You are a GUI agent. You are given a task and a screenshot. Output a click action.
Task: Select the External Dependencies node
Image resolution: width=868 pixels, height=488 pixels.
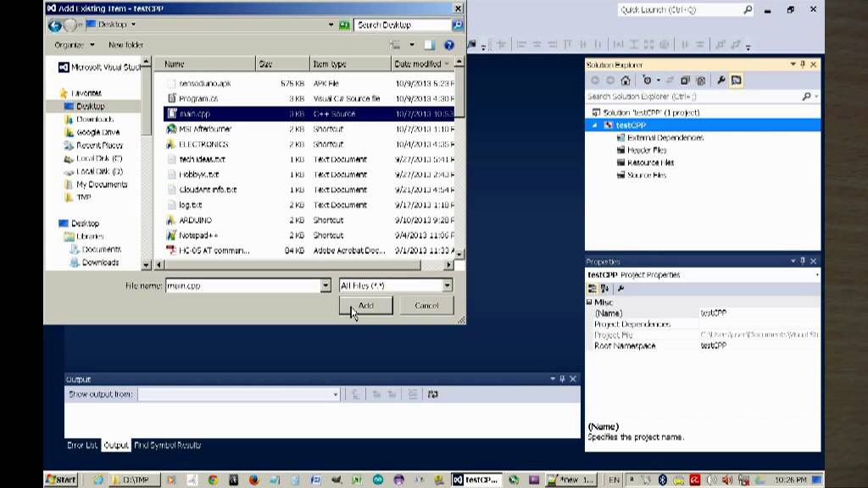pyautogui.click(x=665, y=138)
